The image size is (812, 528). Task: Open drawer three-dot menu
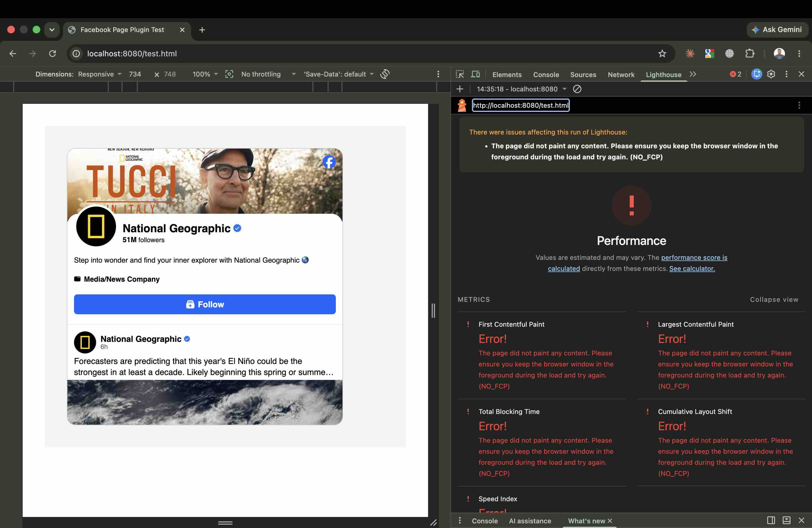460,521
